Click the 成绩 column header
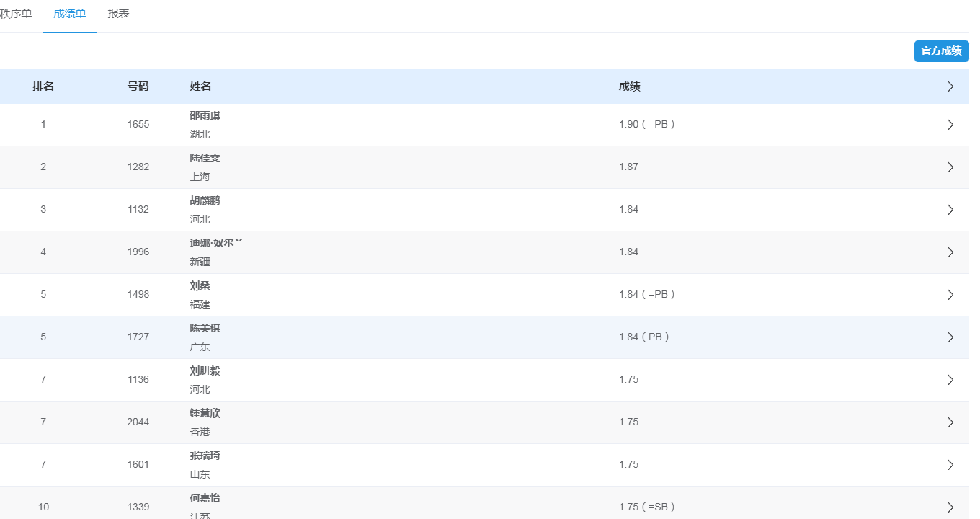This screenshot has height=519, width=980. coord(630,86)
